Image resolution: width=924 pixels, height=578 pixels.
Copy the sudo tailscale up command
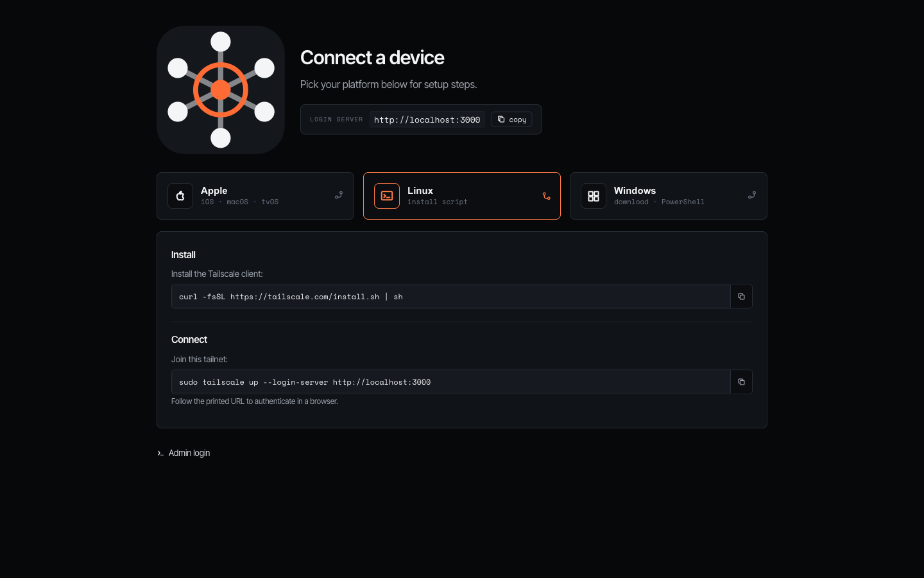click(741, 382)
